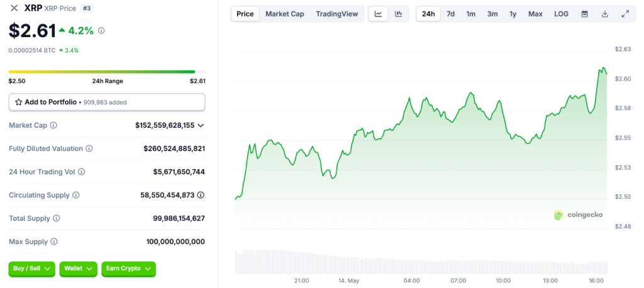This screenshot has width=644, height=288.
Task: Select the 3m time range
Action: (492, 14)
